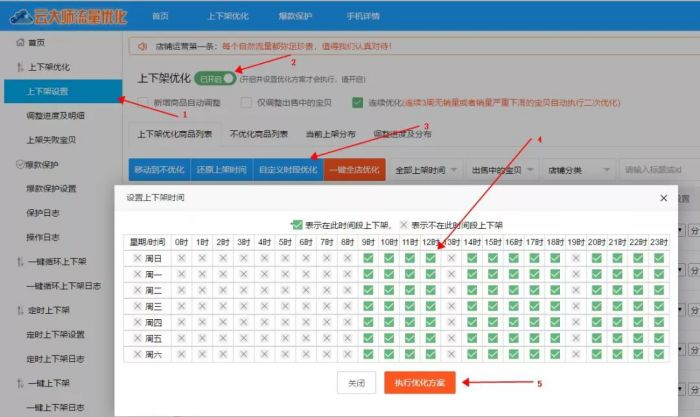Click the 自定义时段优化 button

[x=288, y=170]
